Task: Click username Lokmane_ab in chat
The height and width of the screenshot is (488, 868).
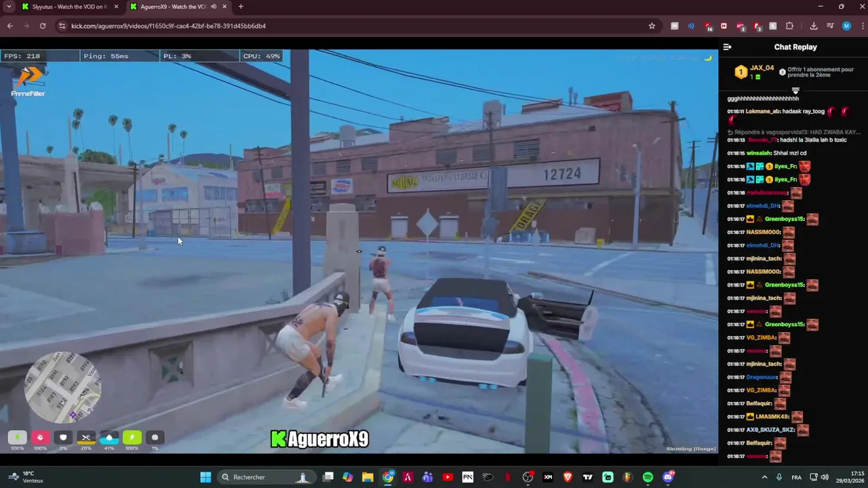Action: coord(763,111)
